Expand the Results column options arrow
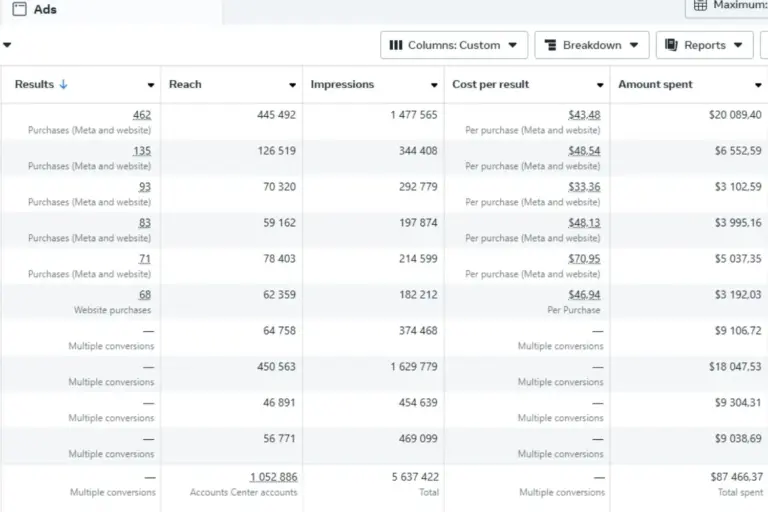 point(151,85)
